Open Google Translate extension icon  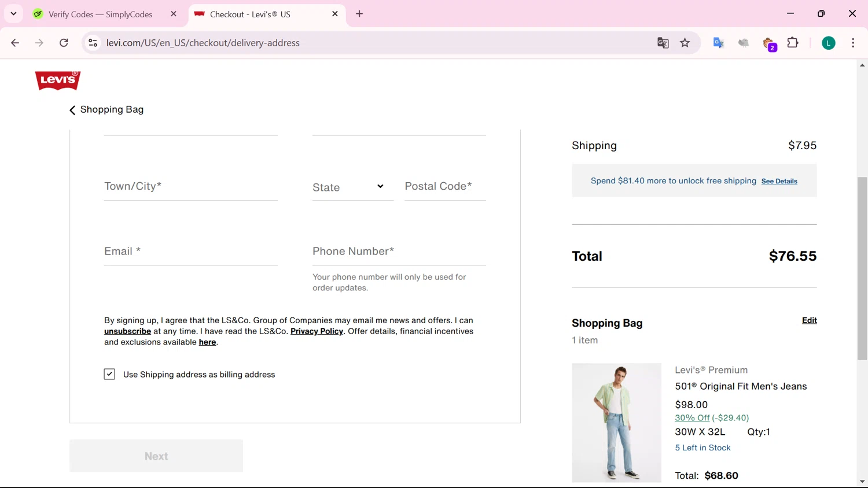[719, 43]
